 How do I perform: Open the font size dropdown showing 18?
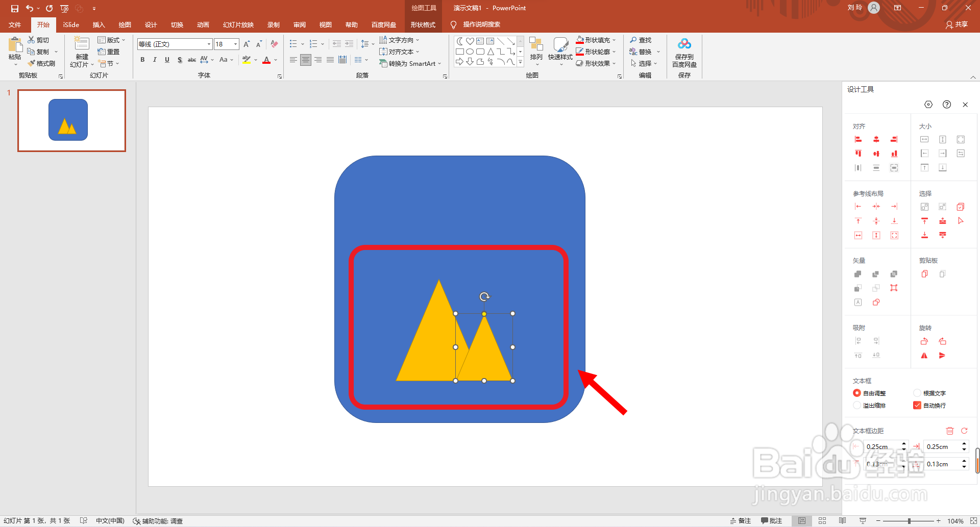coord(235,44)
